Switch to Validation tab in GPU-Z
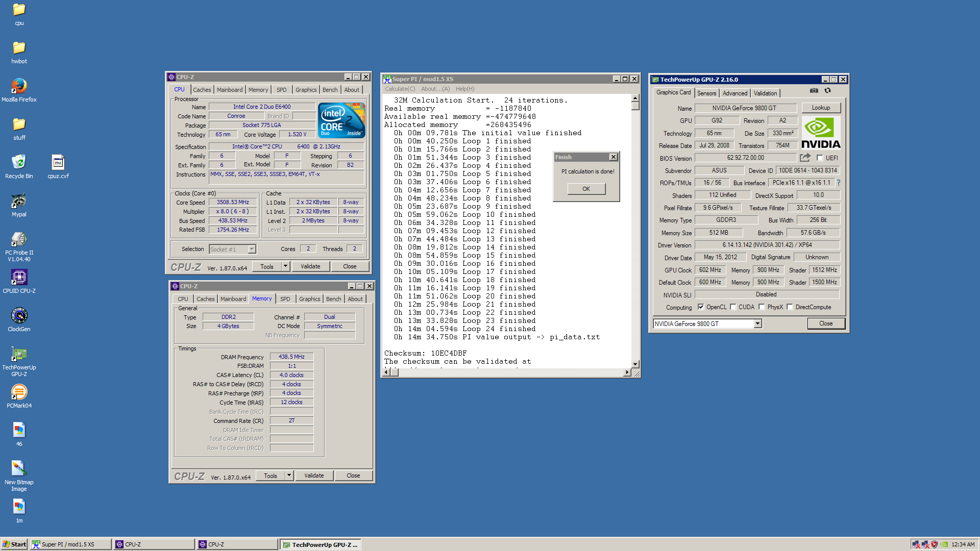980x551 pixels. [765, 93]
